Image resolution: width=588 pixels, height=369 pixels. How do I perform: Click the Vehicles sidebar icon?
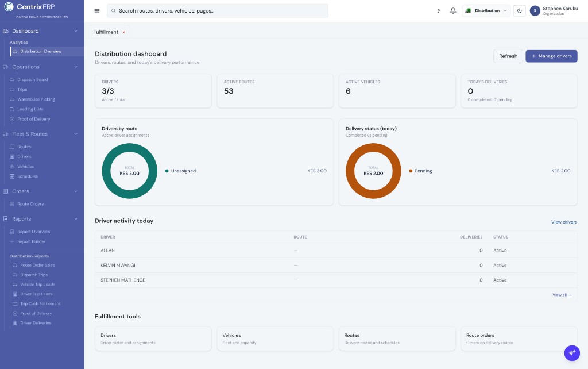pos(12,166)
